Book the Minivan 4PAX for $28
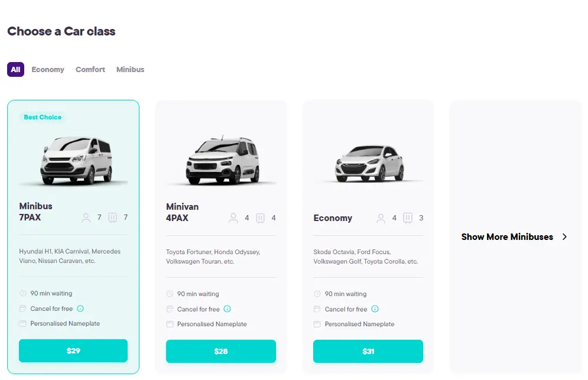The height and width of the screenshot is (380, 588). click(x=220, y=351)
